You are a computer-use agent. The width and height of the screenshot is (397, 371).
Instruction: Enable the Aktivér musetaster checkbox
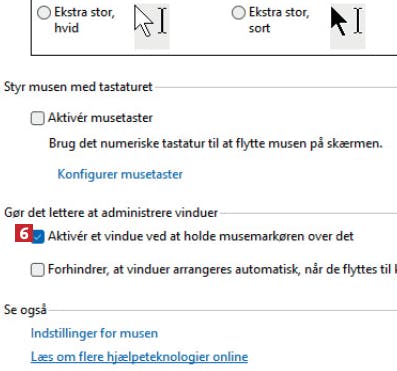coord(37,118)
